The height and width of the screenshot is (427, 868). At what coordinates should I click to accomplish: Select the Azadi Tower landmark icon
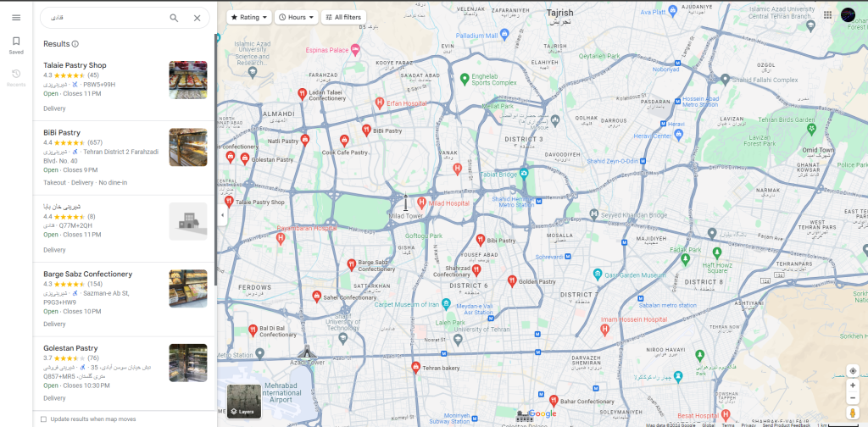(305, 352)
